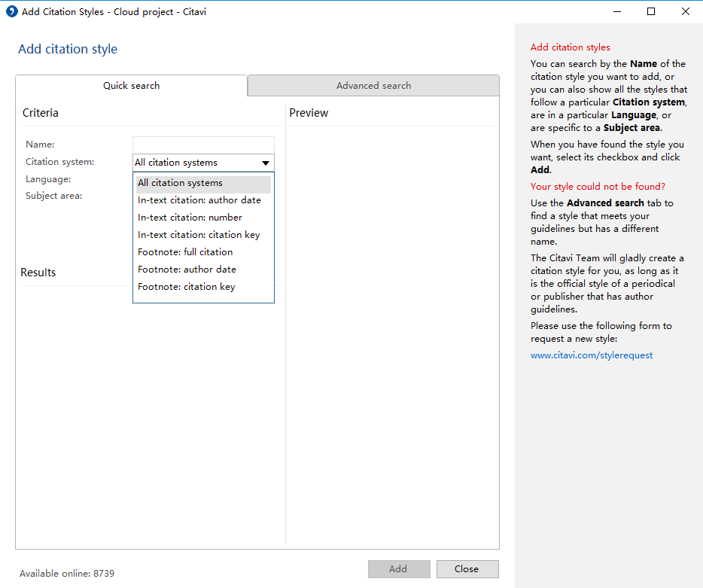Click the window close X button
The image size is (703, 588).
coord(686,11)
